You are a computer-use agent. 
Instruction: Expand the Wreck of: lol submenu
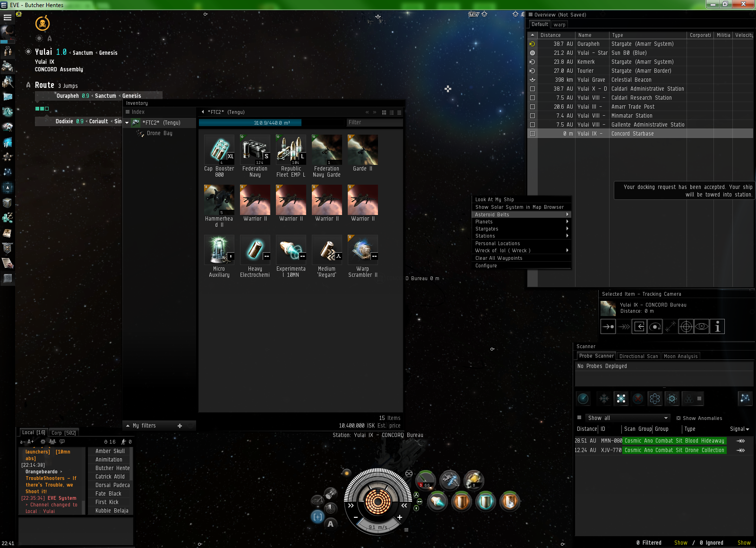[x=522, y=250]
